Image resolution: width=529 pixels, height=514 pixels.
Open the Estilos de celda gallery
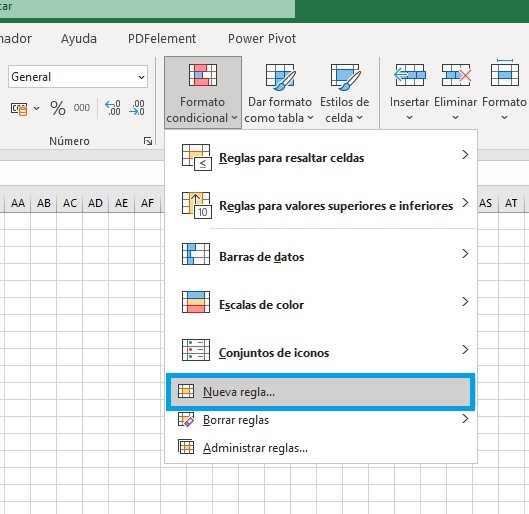pyautogui.click(x=344, y=92)
